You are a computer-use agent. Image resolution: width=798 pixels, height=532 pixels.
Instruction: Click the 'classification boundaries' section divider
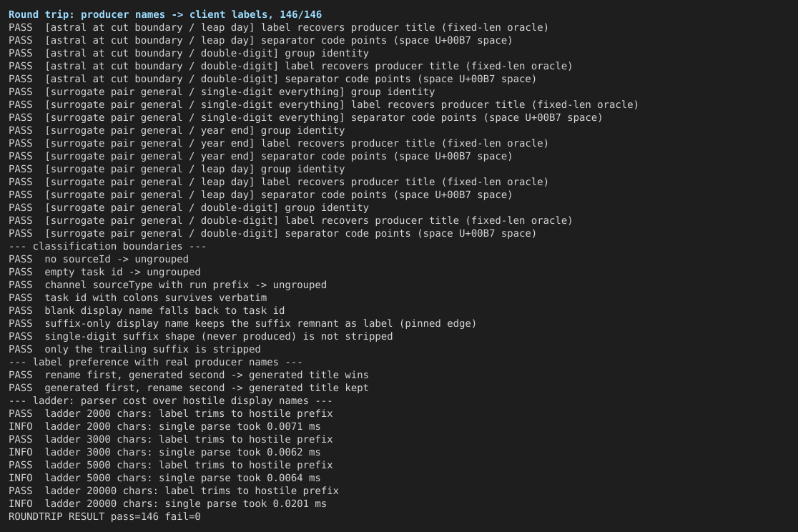tap(107, 247)
